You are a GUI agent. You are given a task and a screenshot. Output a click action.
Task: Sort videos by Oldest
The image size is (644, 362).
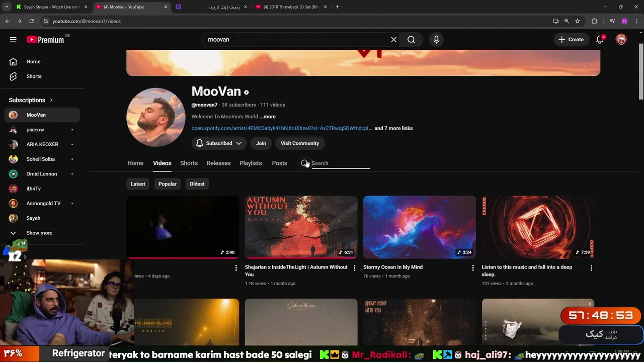[x=197, y=184]
